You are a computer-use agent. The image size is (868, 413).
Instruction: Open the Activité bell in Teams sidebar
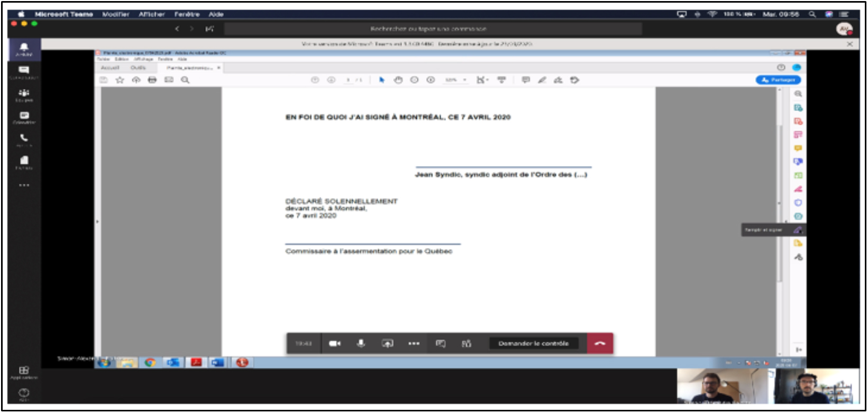click(24, 49)
